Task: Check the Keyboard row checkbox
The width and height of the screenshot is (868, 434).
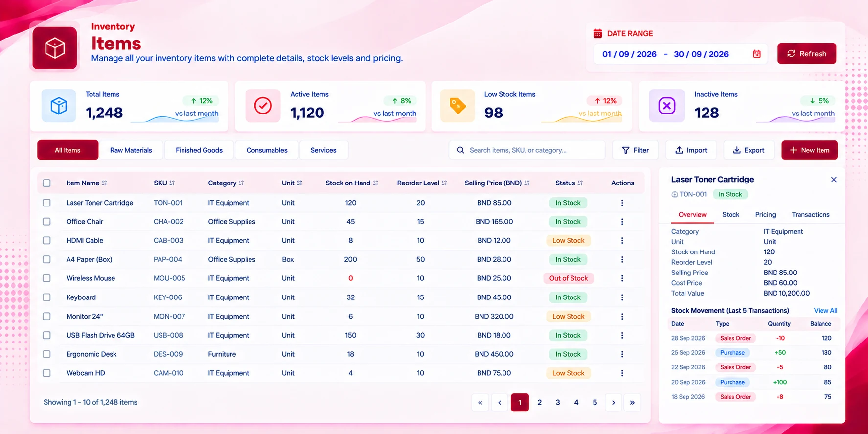Action: 46,297
